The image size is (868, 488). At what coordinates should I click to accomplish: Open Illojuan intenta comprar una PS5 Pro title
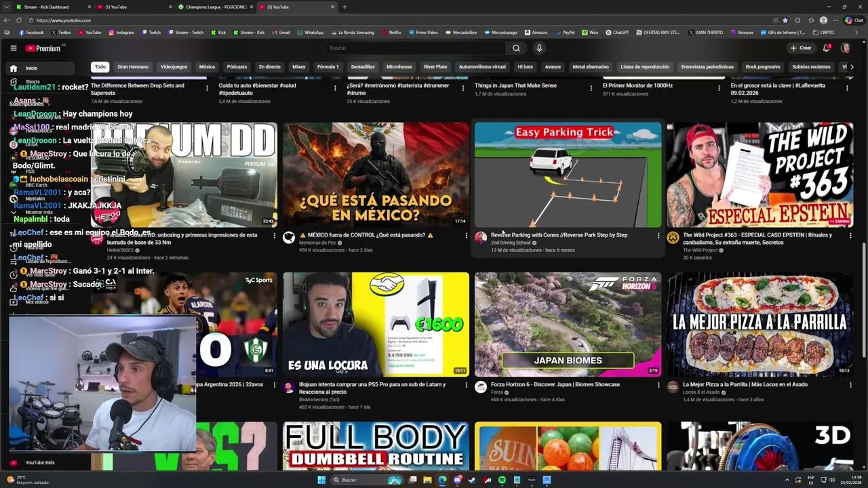(x=372, y=388)
